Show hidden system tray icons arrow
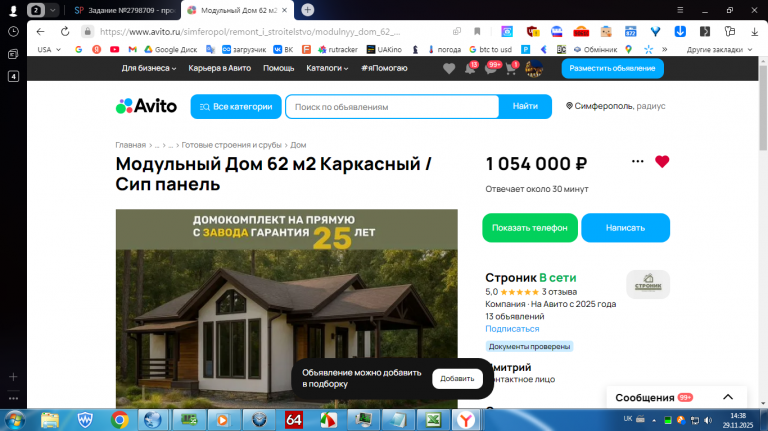768x431 pixels. click(654, 420)
